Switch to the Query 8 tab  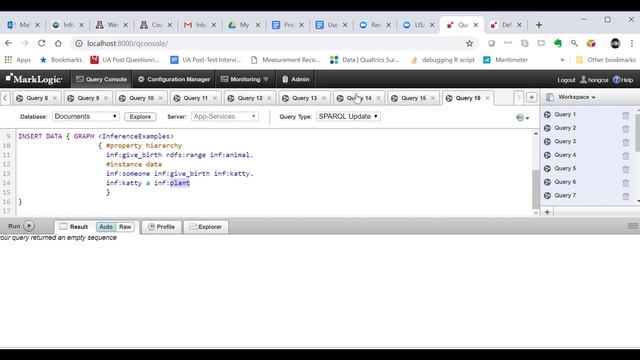[x=37, y=98]
